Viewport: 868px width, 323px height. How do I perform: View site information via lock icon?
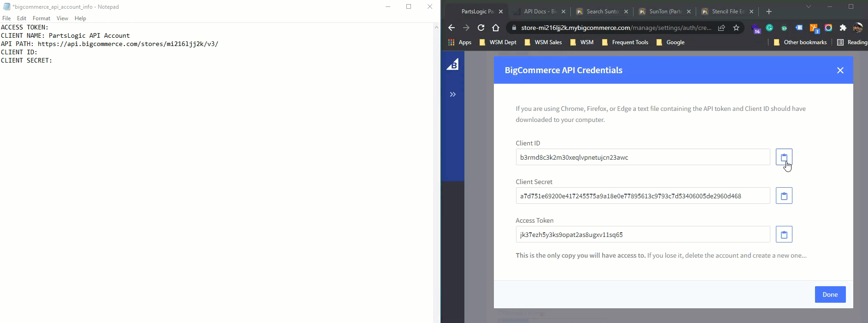point(514,28)
